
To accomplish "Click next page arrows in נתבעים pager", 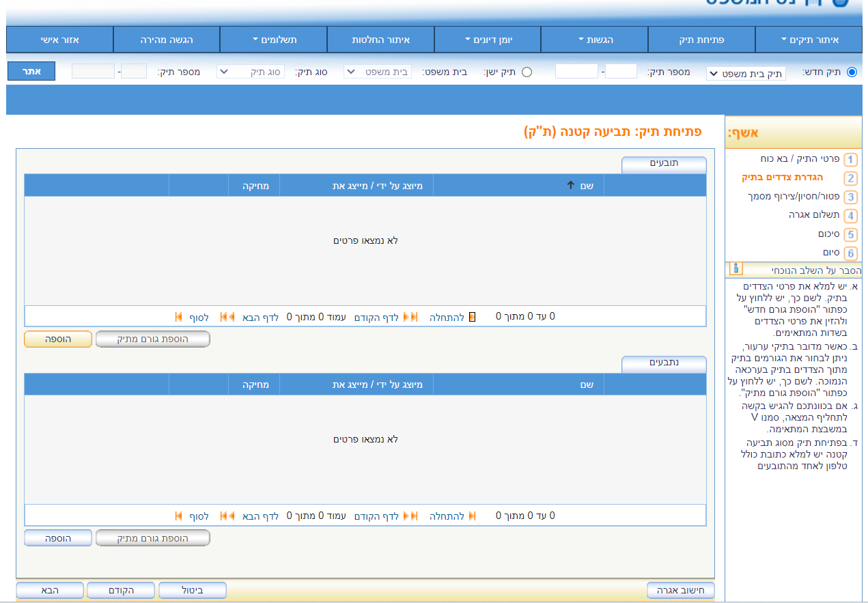I will [x=227, y=516].
